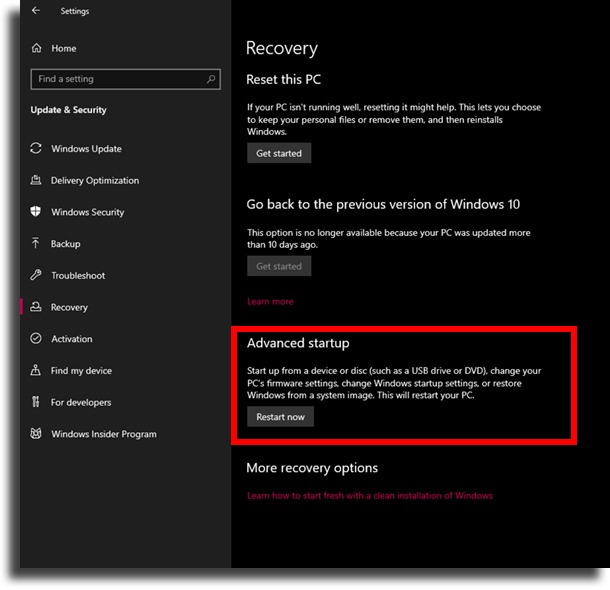Click the Recovery icon in sidebar

tap(36, 307)
